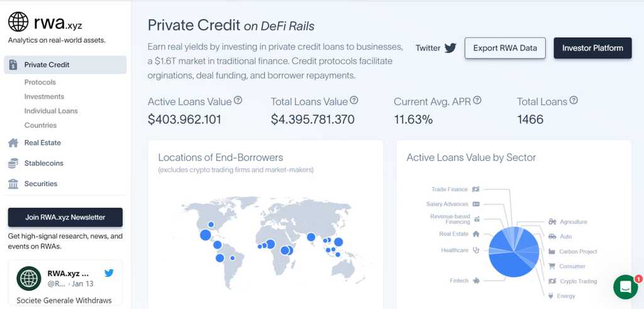Click the Fintech slice of the pie chart
644x309 pixels.
(x=506, y=263)
